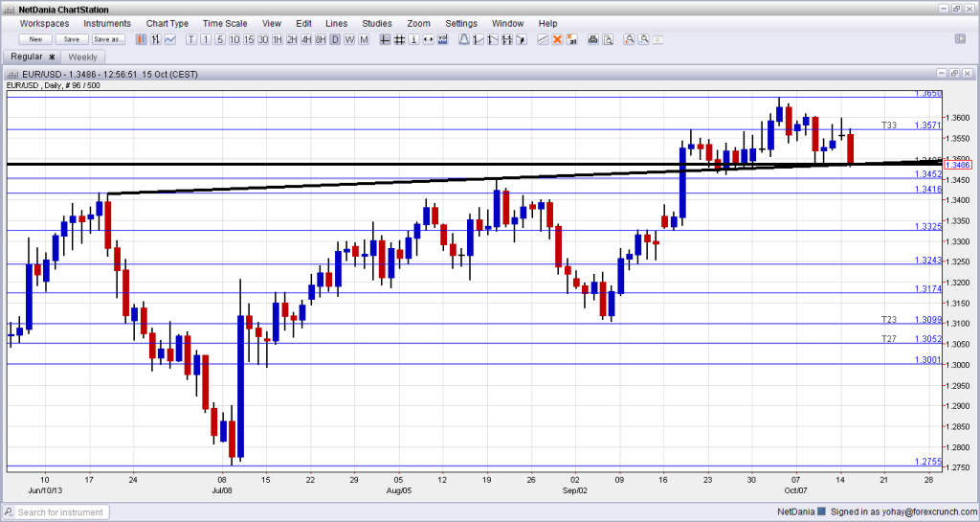980x522 pixels.
Task: Open the Lines menu
Action: (x=336, y=23)
